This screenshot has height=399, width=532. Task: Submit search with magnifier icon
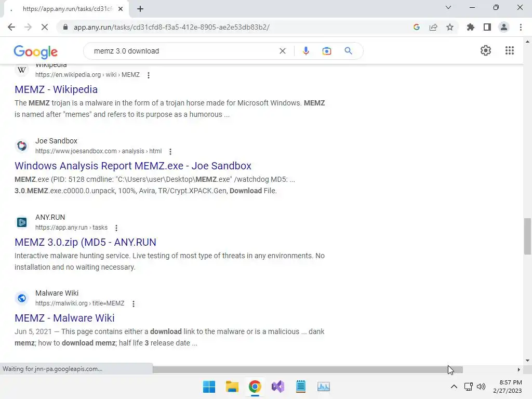coord(348,51)
